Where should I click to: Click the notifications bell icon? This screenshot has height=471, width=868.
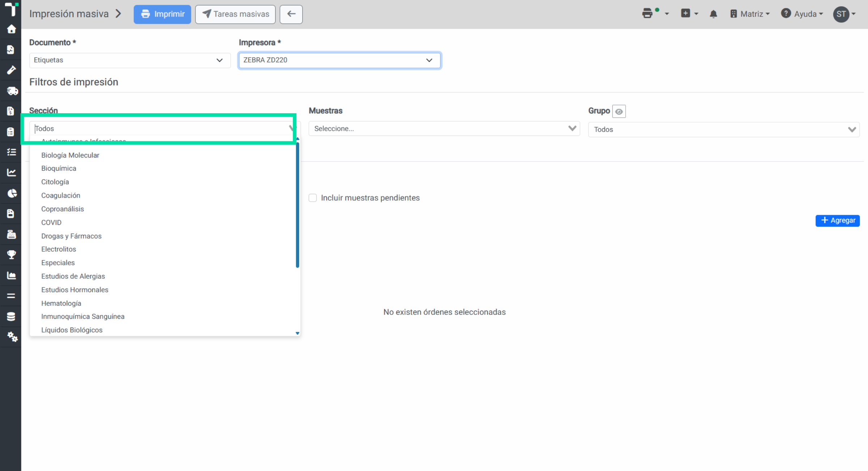point(713,14)
